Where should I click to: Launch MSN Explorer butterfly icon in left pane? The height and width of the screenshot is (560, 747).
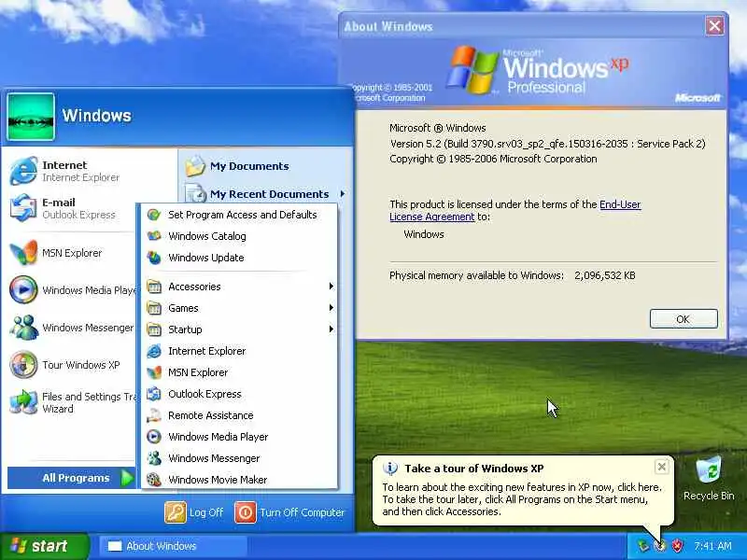[23, 252]
